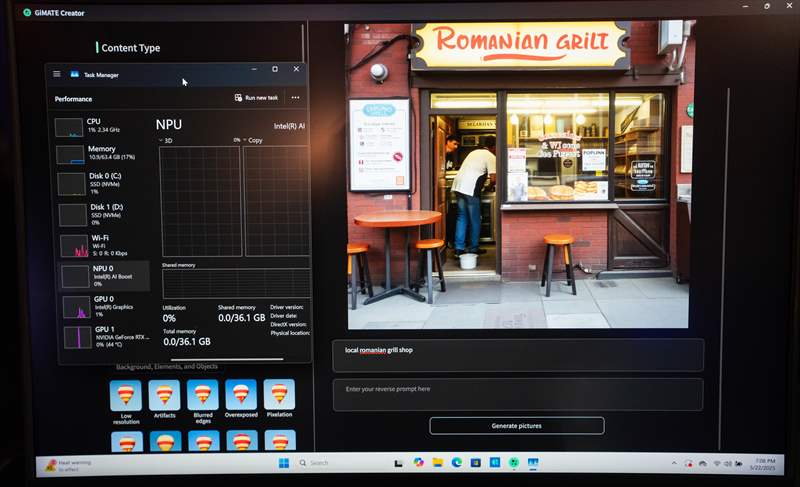The width and height of the screenshot is (800, 487).
Task: Click the GPU 1 mini usage graph thumbnail
Action: pos(78,338)
